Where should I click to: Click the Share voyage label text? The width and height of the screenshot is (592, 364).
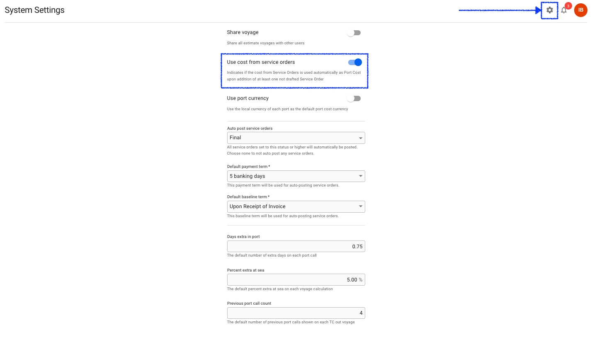click(243, 32)
